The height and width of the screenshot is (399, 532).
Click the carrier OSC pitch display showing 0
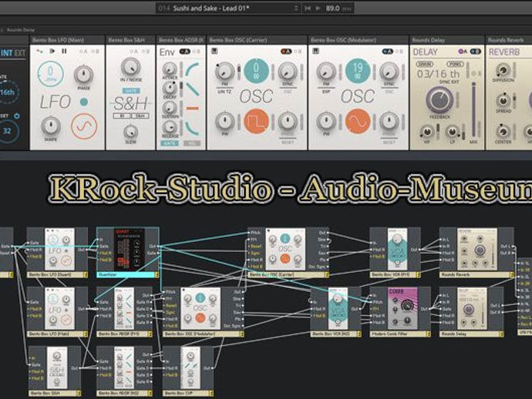257,71
